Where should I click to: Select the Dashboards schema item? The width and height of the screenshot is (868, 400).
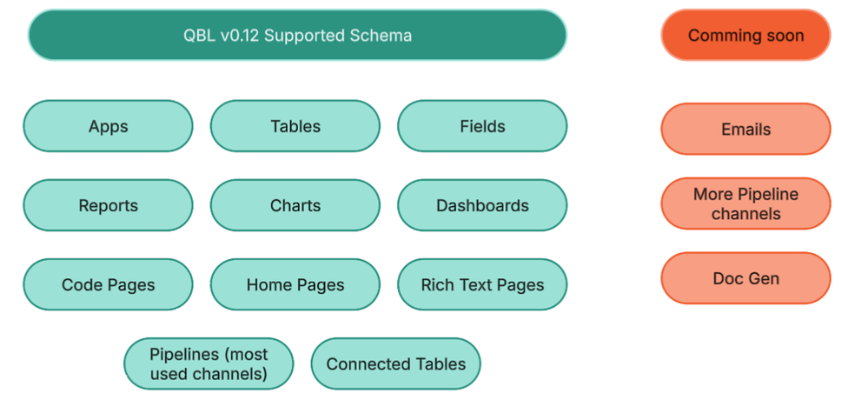click(482, 206)
